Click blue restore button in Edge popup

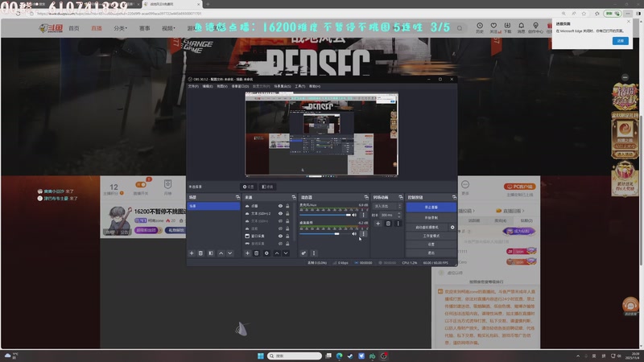620,41
